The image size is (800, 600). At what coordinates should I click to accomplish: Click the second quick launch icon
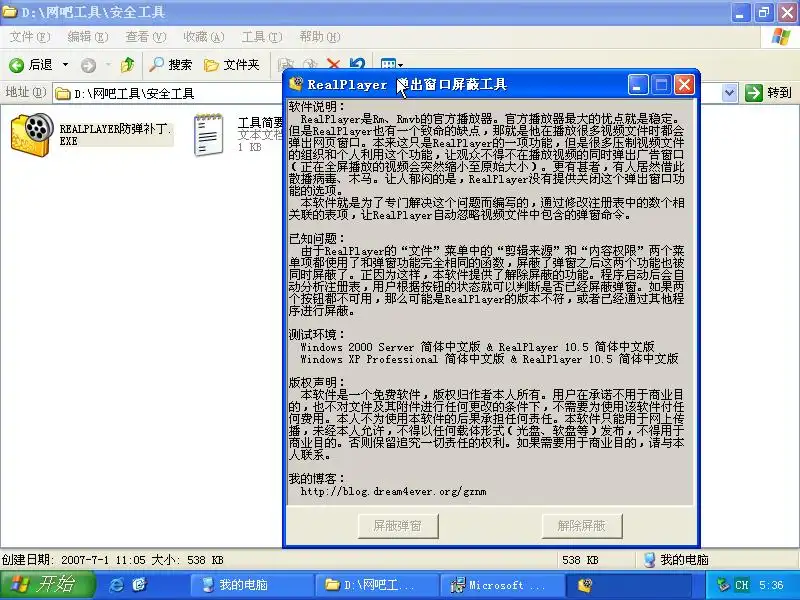139,585
